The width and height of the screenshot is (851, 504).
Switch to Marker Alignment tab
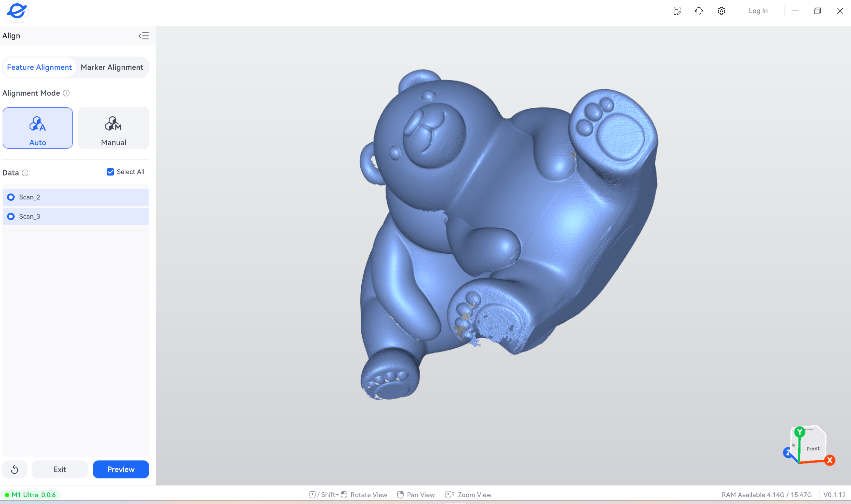(x=112, y=67)
